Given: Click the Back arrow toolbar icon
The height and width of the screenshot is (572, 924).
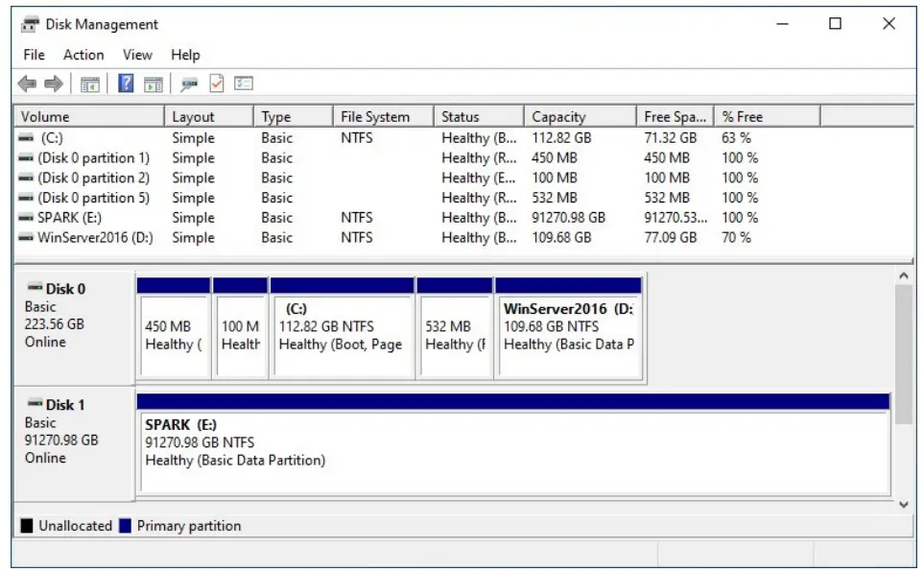Looking at the screenshot, I should (x=29, y=82).
